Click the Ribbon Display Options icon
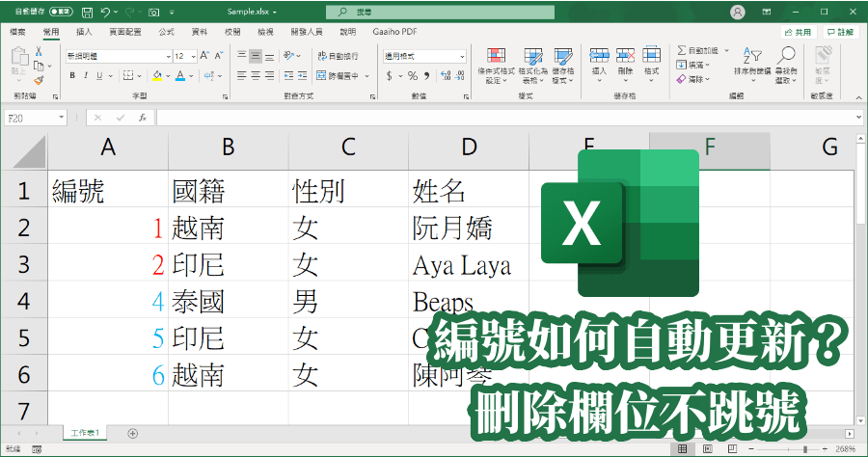The width and height of the screenshot is (868, 457). click(x=767, y=12)
